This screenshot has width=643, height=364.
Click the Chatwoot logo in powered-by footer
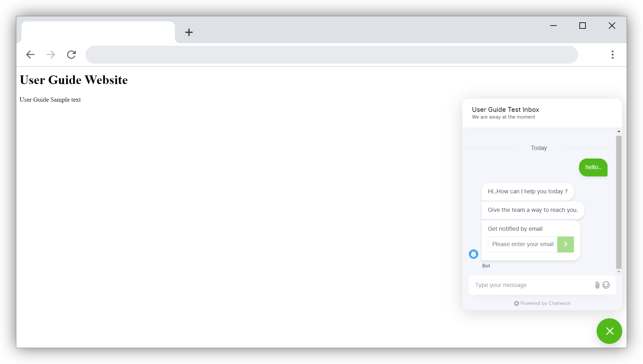516,303
